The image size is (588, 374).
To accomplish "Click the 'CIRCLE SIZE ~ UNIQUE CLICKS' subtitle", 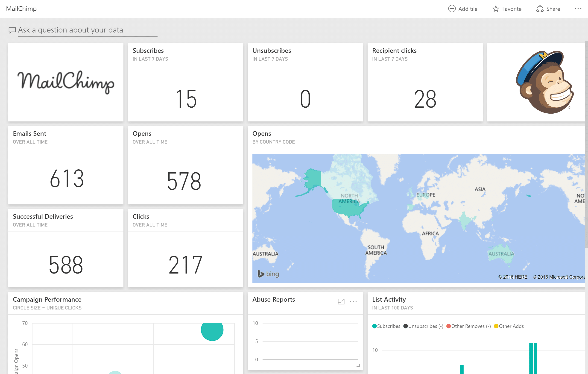I will (47, 308).
